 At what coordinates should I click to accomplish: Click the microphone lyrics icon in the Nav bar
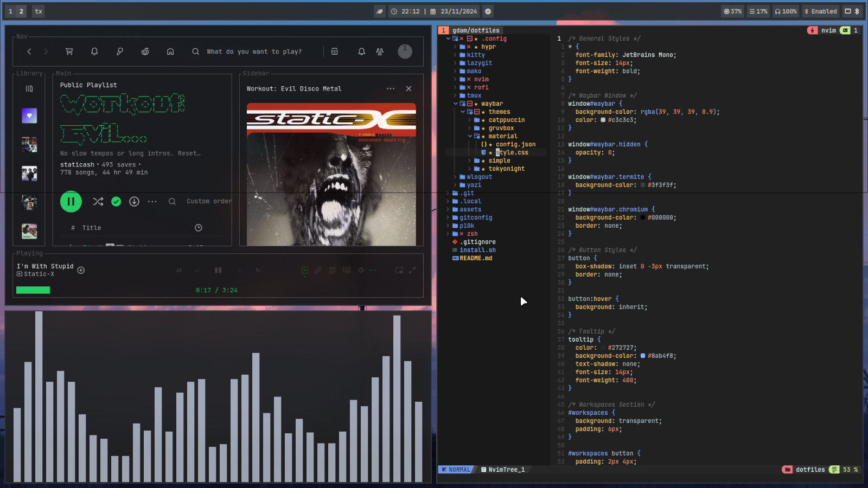coord(119,52)
